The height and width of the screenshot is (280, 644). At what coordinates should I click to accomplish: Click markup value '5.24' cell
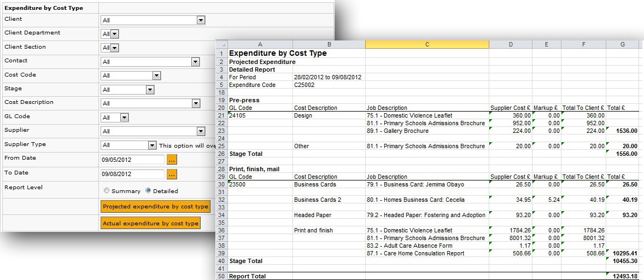547,200
